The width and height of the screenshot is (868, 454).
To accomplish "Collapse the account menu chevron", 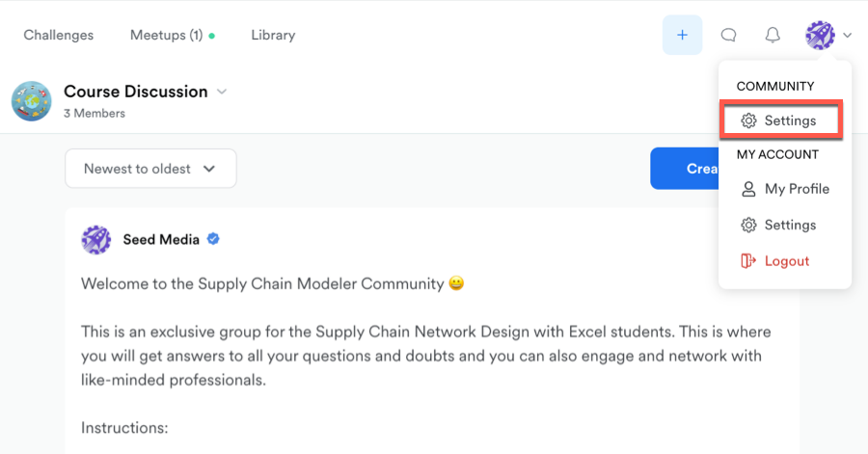I will (847, 36).
